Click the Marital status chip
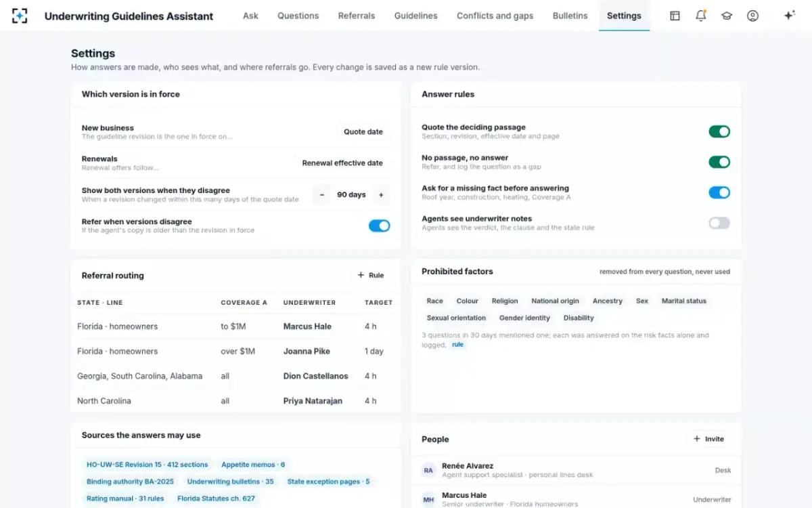 (684, 301)
